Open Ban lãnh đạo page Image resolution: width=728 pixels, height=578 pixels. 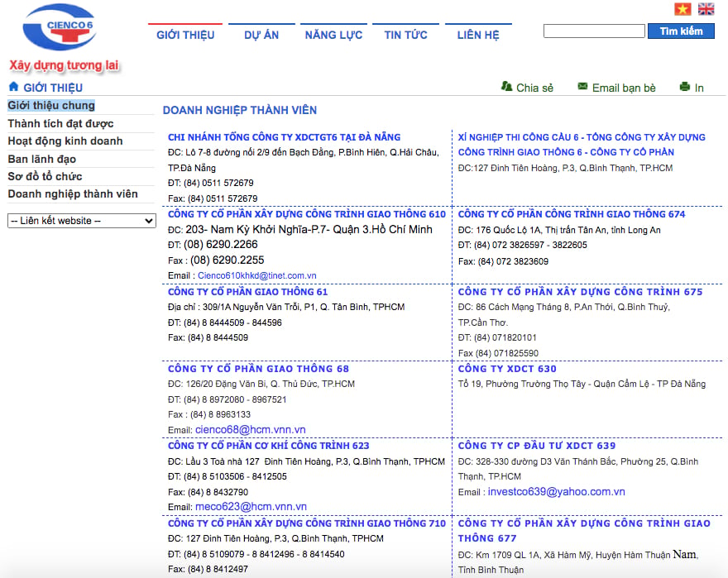[42, 159]
